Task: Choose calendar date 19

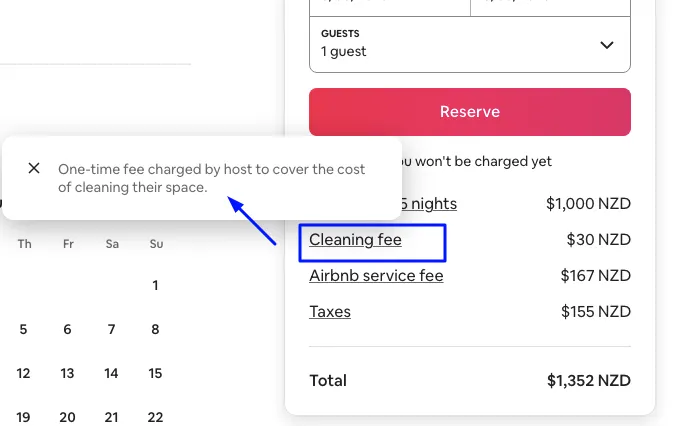Action: pyautogui.click(x=23, y=417)
